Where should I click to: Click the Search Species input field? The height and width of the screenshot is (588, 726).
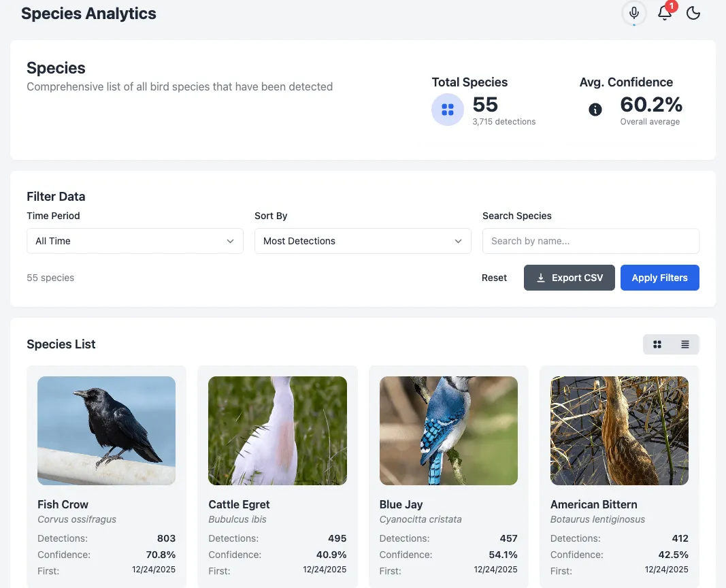click(591, 241)
